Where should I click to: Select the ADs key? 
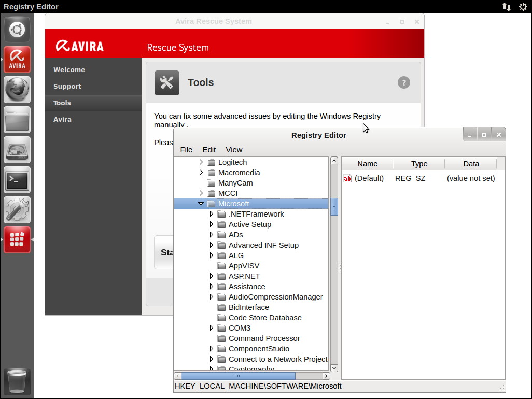[236, 235]
